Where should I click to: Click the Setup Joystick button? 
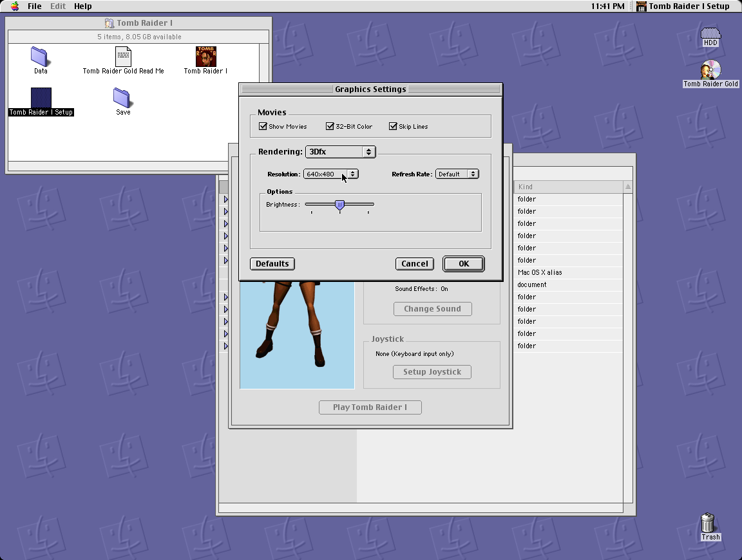[x=432, y=372]
